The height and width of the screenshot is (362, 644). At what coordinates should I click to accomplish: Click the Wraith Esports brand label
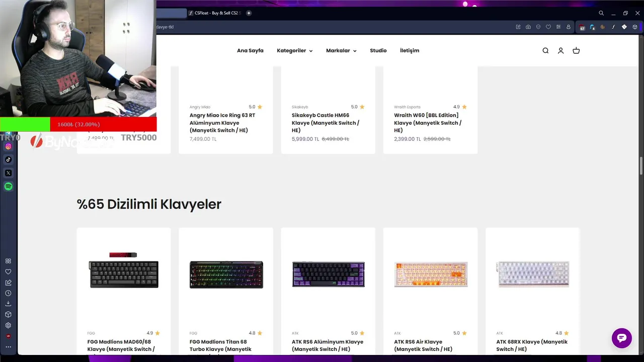click(407, 107)
